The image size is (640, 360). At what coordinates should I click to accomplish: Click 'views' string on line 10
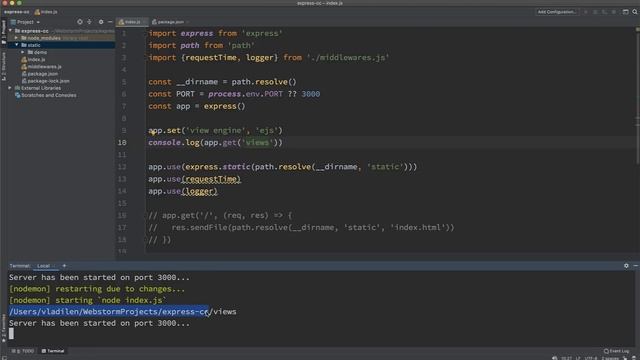coord(258,142)
